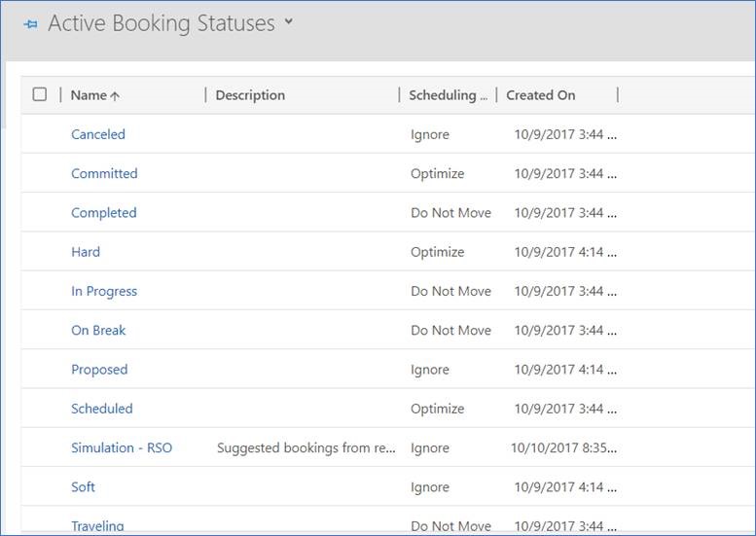The width and height of the screenshot is (756, 536).
Task: Click the pin icon beside the view title
Action: [x=31, y=25]
